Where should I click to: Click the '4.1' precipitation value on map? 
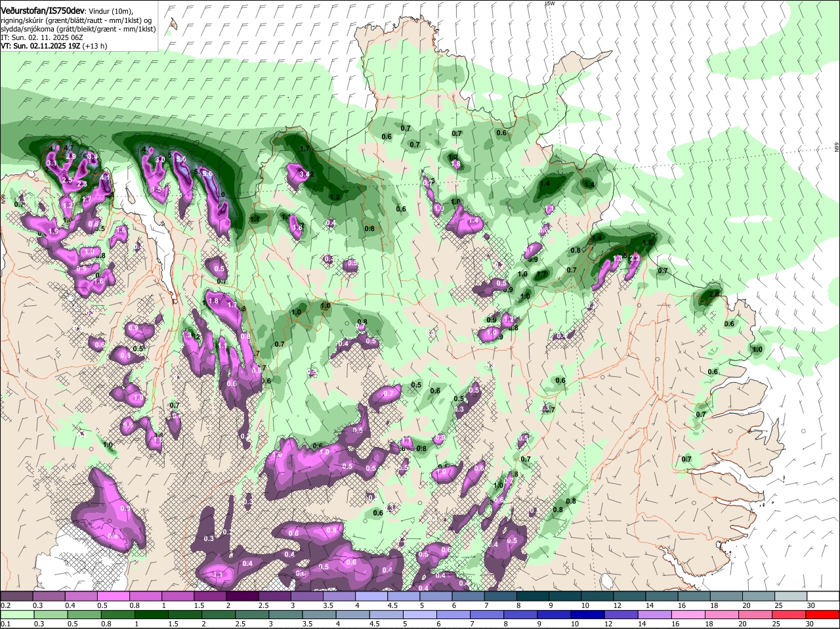point(105,177)
